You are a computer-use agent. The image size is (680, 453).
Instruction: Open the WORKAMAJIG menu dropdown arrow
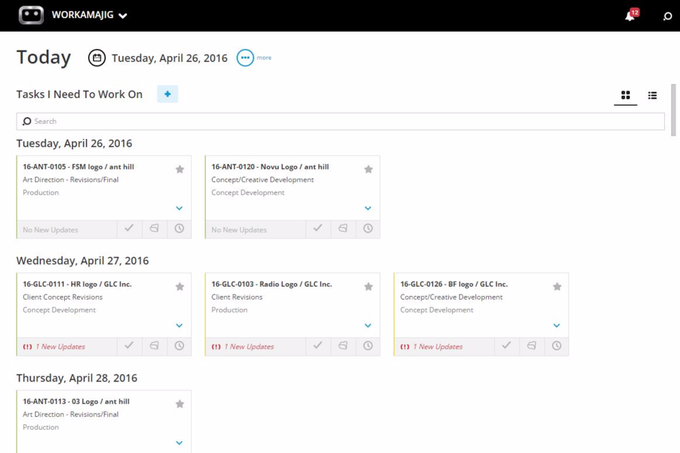123,16
